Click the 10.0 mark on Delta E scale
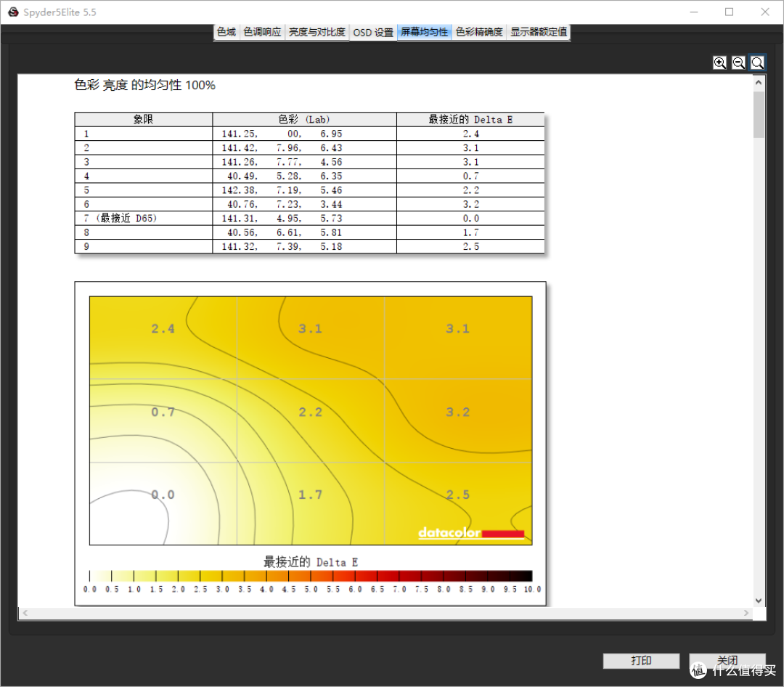The width and height of the screenshot is (784, 687). coord(533,590)
